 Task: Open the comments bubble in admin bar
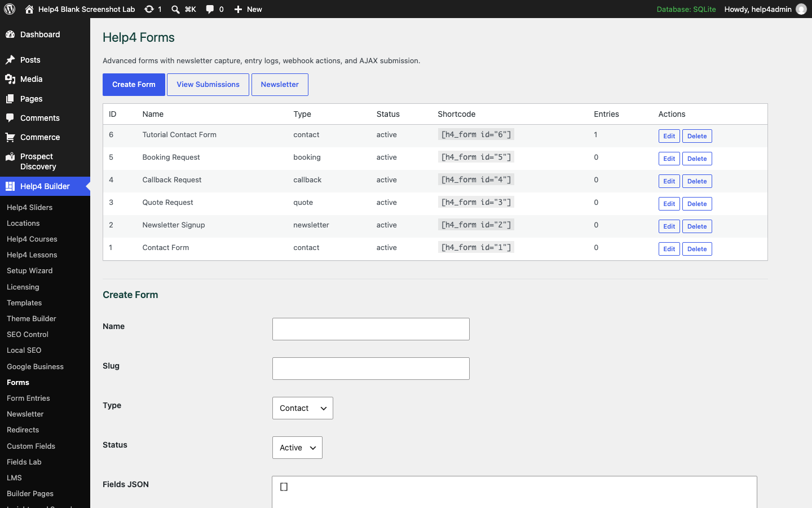(210, 9)
